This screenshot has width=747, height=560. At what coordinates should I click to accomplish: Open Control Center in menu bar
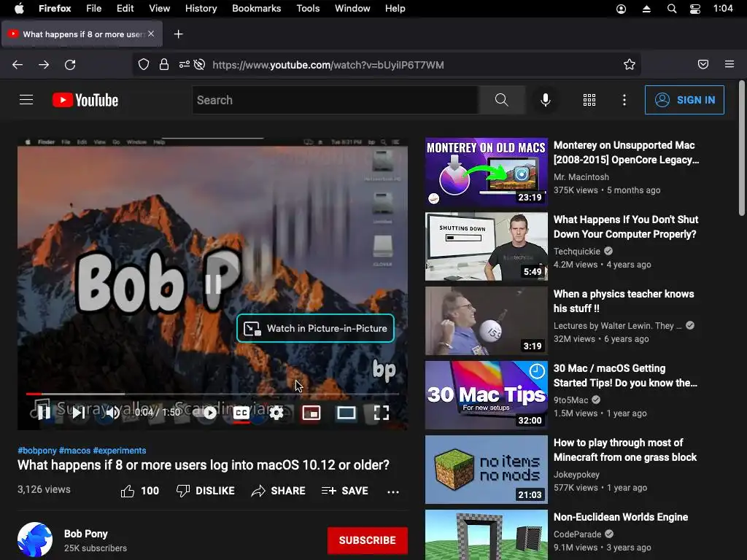(x=695, y=9)
